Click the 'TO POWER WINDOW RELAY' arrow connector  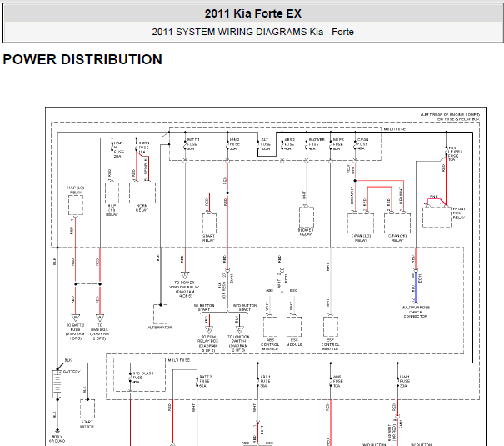click(x=185, y=276)
